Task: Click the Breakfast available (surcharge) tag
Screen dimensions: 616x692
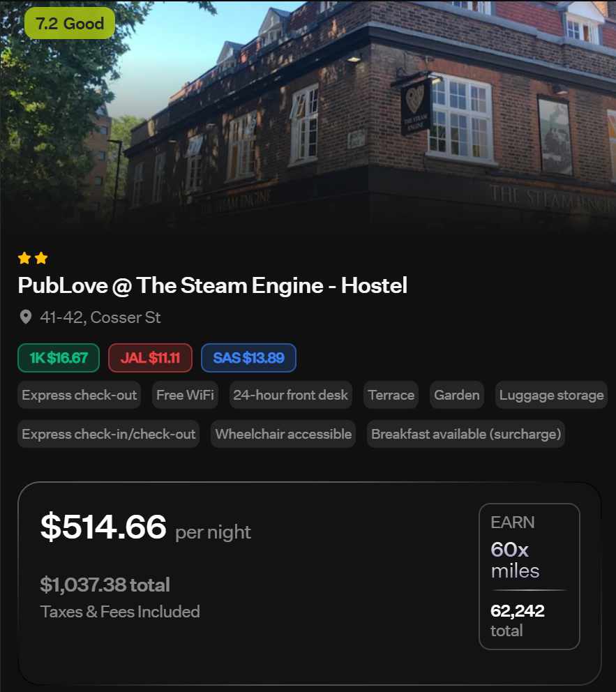Action: coord(466,435)
